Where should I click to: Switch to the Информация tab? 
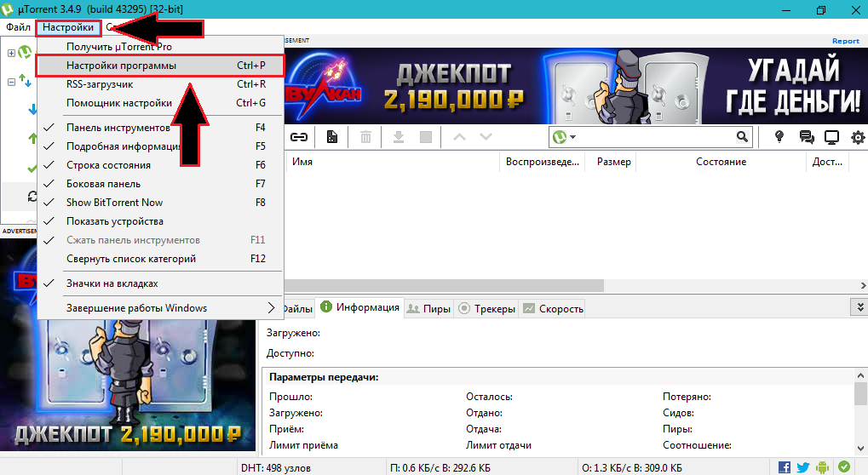point(359,307)
